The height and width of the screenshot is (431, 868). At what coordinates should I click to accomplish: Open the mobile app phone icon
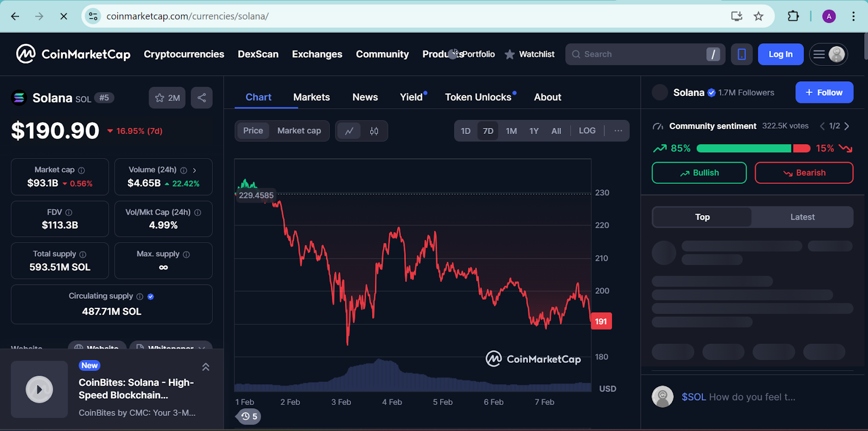point(742,54)
